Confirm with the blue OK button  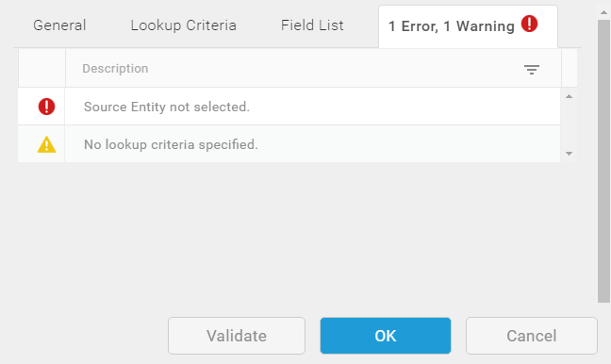(386, 336)
